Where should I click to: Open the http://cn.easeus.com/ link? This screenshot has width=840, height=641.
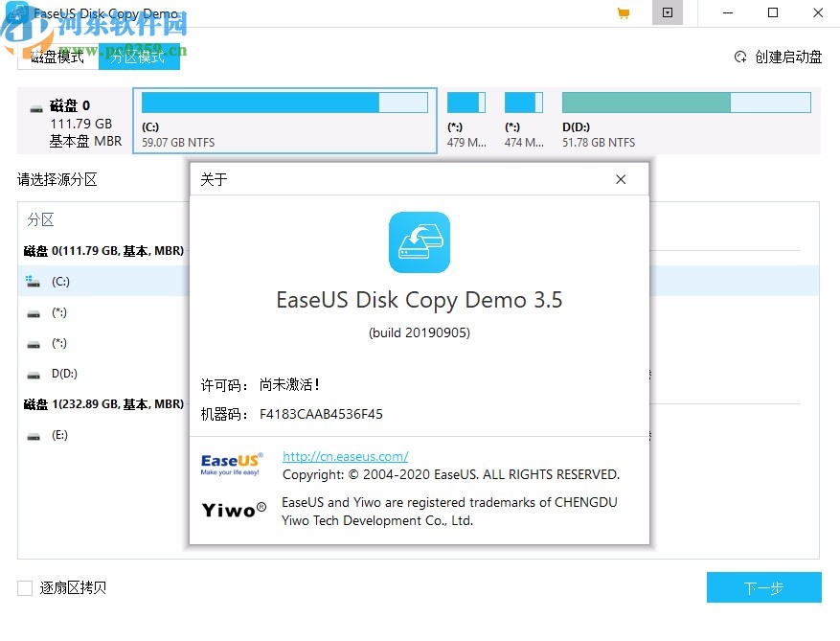pyautogui.click(x=345, y=456)
